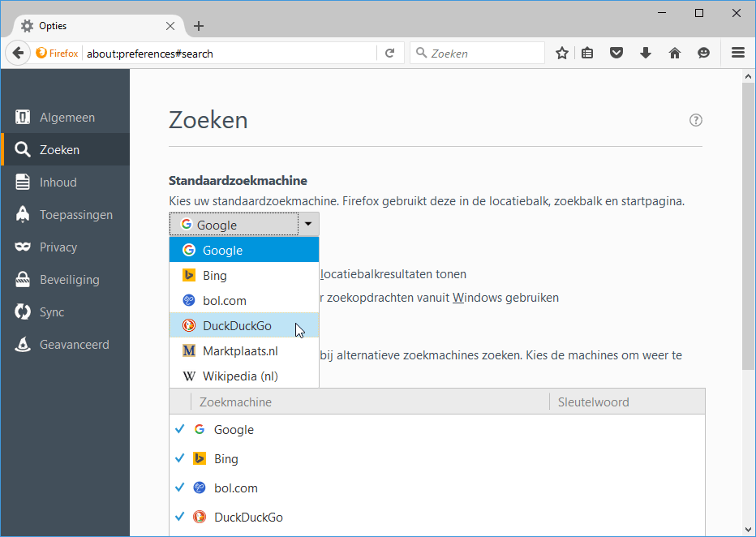Viewport: 756px width, 537px height.
Task: Open the bookmarks list icon
Action: pyautogui.click(x=588, y=54)
